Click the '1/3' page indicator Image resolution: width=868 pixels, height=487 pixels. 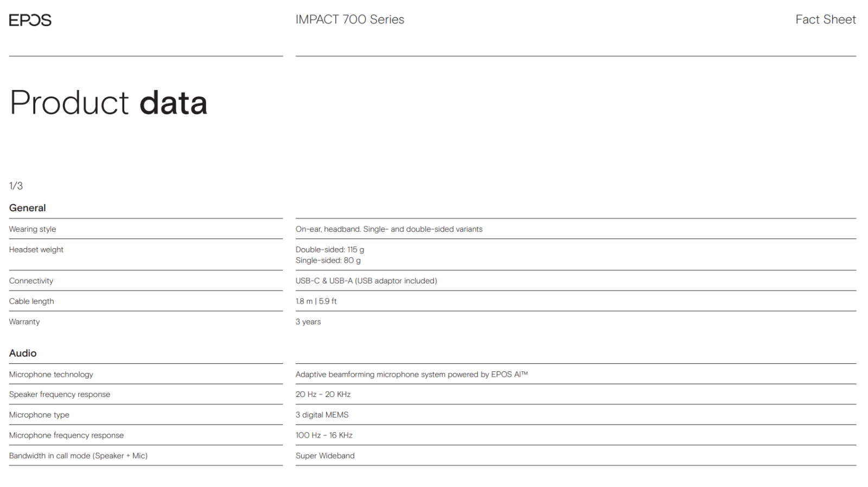click(16, 186)
